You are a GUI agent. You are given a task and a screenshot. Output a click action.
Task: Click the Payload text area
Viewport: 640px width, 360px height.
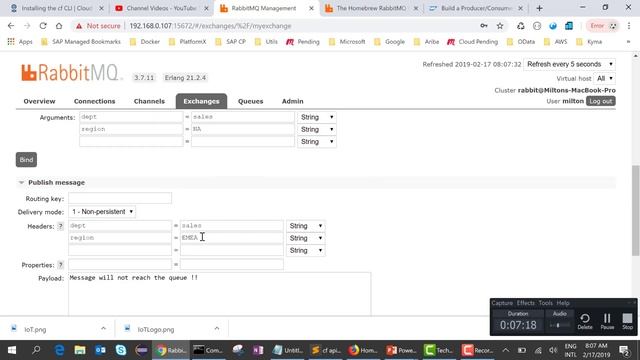coord(220,294)
